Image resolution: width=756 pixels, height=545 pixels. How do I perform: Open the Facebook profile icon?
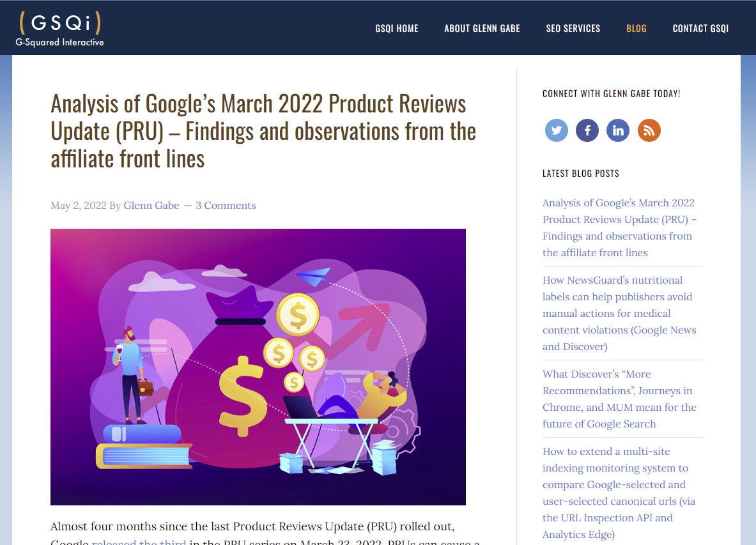[x=587, y=130]
